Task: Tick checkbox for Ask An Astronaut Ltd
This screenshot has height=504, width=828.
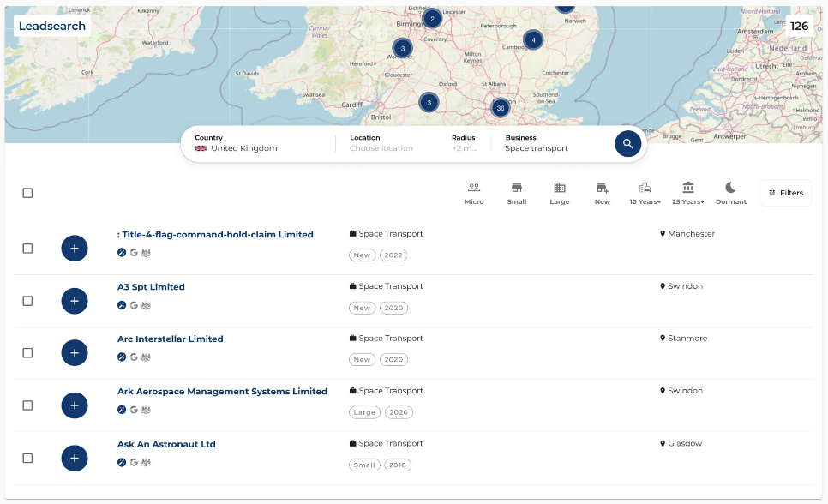Action: click(27, 458)
